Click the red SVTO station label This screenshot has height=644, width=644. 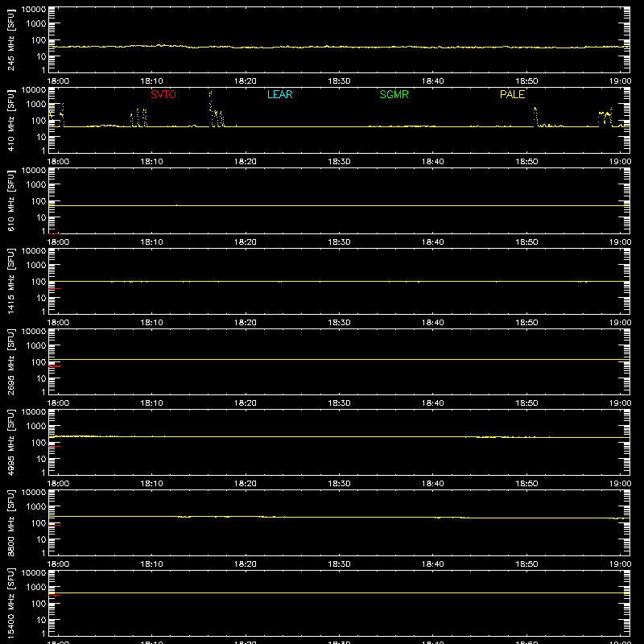tap(163, 94)
